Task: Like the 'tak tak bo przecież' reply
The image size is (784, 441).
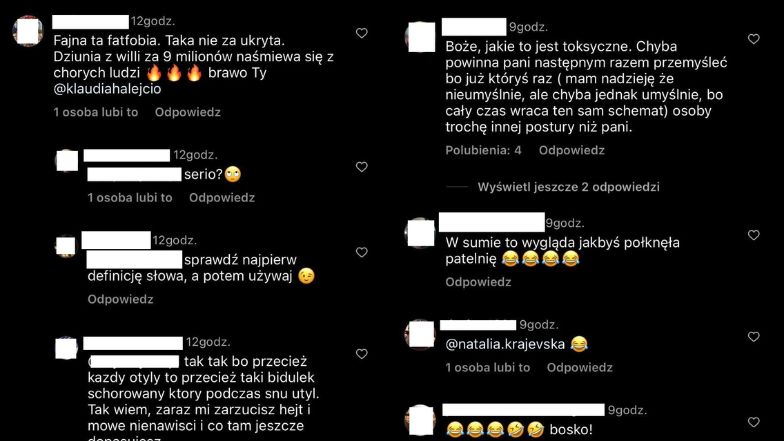Action: (x=362, y=354)
